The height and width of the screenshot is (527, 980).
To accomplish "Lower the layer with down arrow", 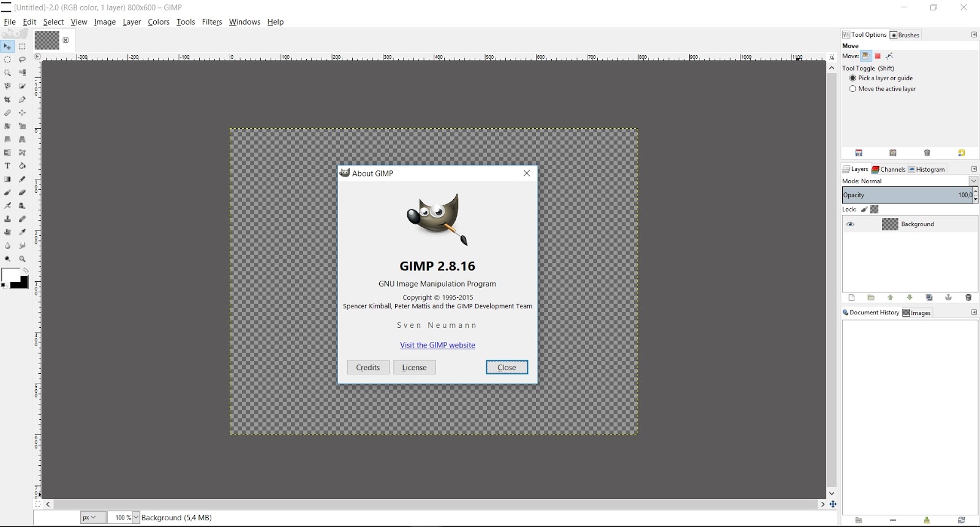I will pos(910,298).
